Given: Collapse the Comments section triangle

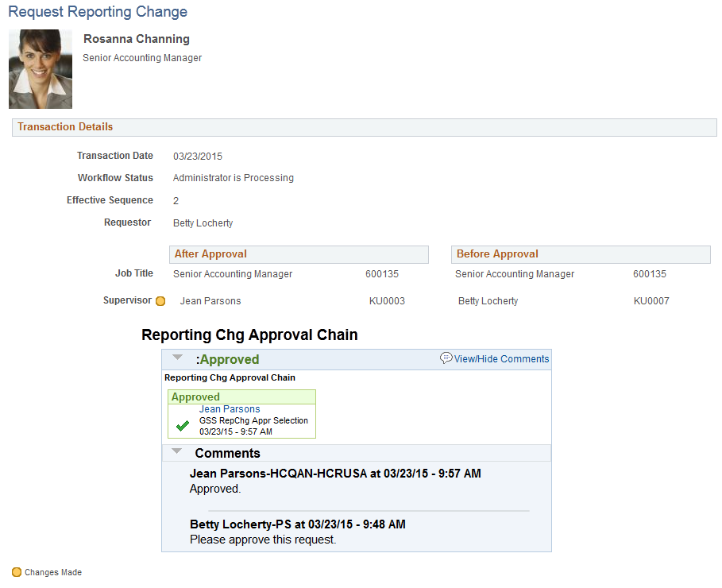Looking at the screenshot, I should pyautogui.click(x=176, y=451).
